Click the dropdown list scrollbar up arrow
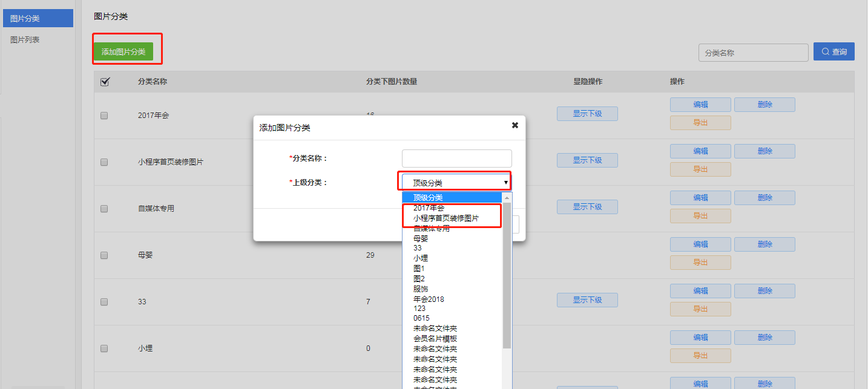 point(507,198)
